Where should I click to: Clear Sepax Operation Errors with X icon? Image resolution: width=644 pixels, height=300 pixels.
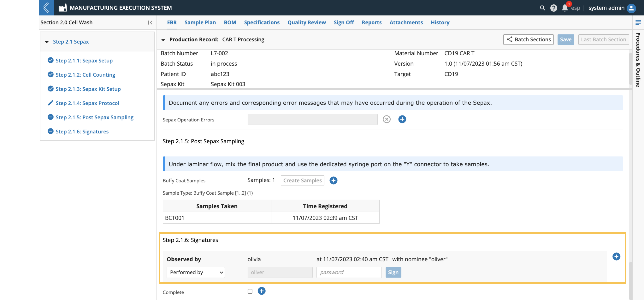pyautogui.click(x=387, y=119)
